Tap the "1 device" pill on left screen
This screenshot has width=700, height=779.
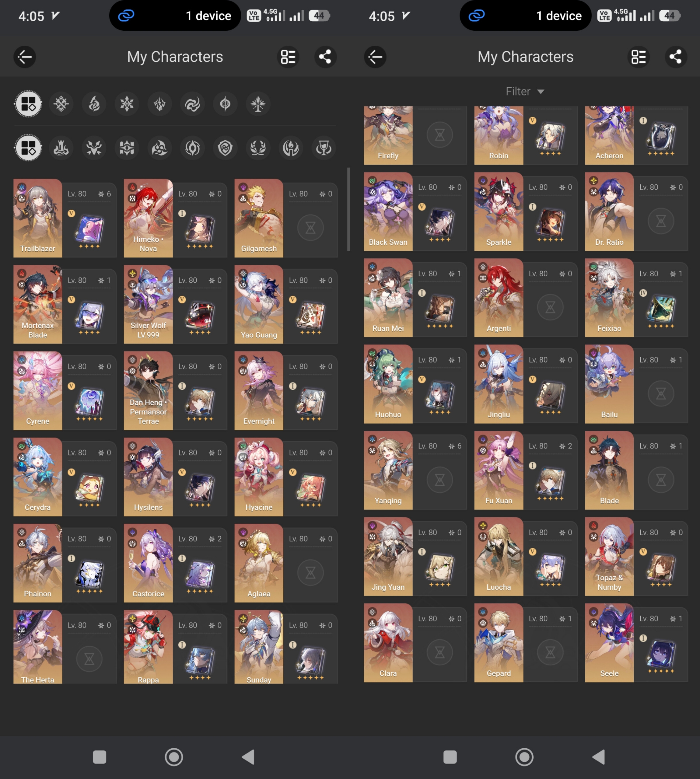click(x=175, y=16)
